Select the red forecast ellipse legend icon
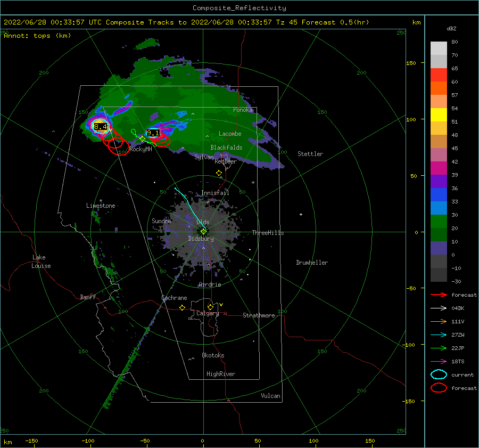Viewport: 479px width, 448px height. click(439, 388)
